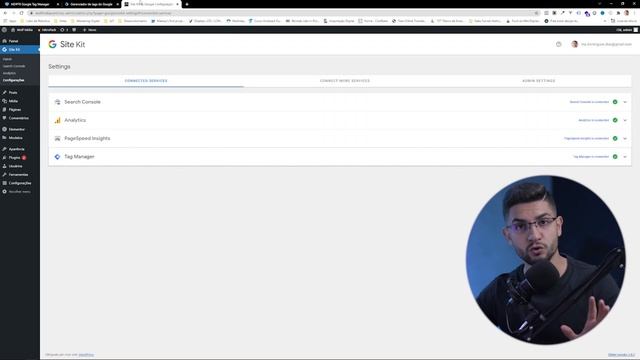Open the Posts menu in WordPress sidebar
Viewport: 640px width, 360px height.
click(x=13, y=93)
